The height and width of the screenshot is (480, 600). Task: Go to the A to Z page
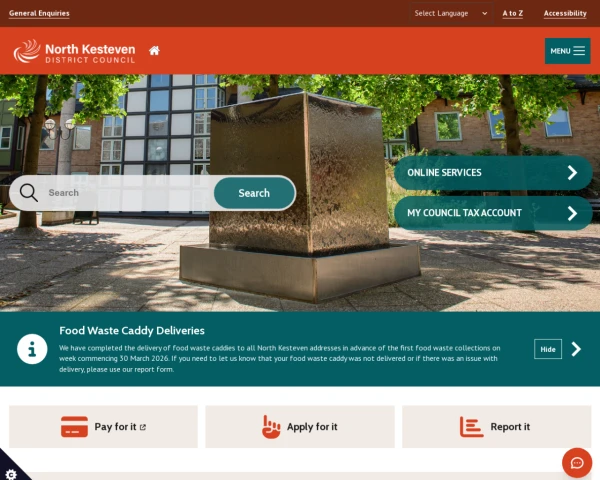[x=512, y=13]
